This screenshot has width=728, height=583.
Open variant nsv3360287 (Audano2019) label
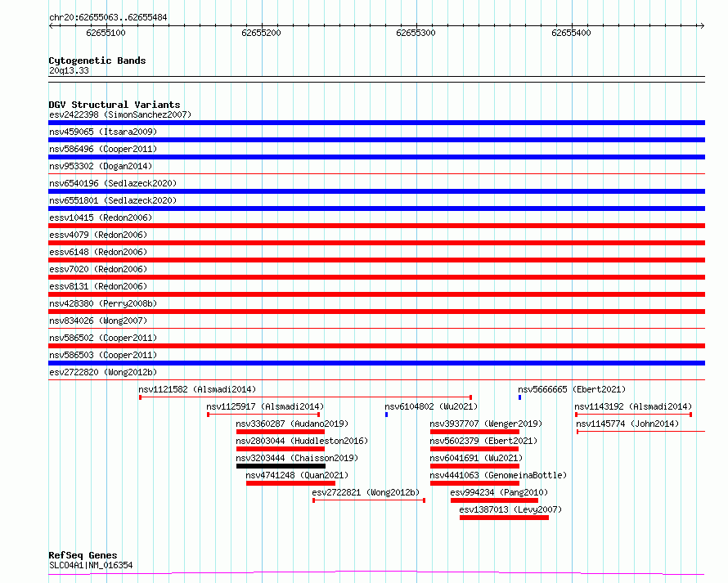292,424
